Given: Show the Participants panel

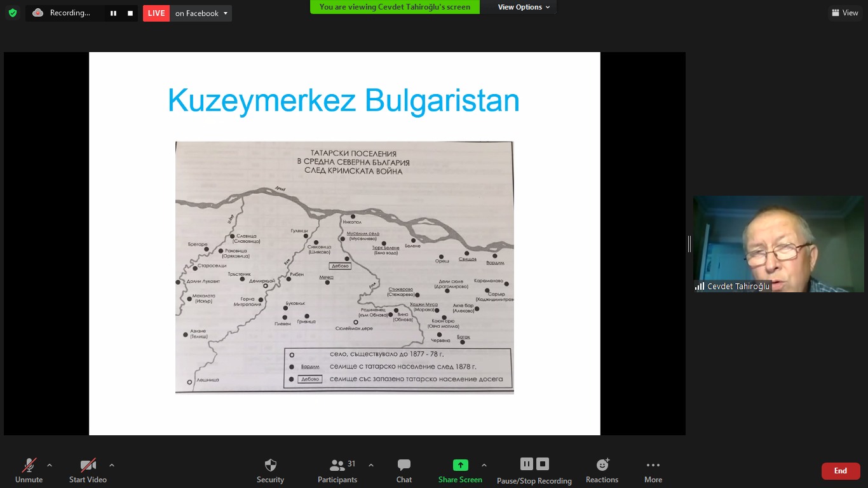Looking at the screenshot, I should pos(337,470).
